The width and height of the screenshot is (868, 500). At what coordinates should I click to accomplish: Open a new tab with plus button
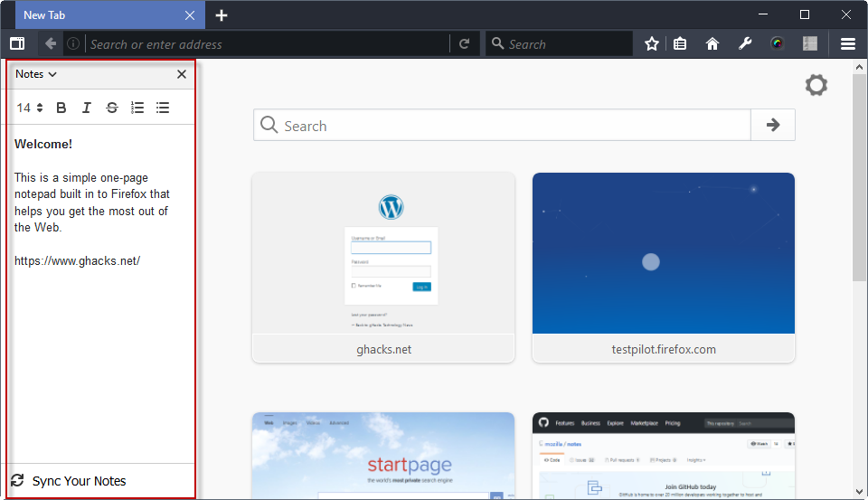click(222, 15)
